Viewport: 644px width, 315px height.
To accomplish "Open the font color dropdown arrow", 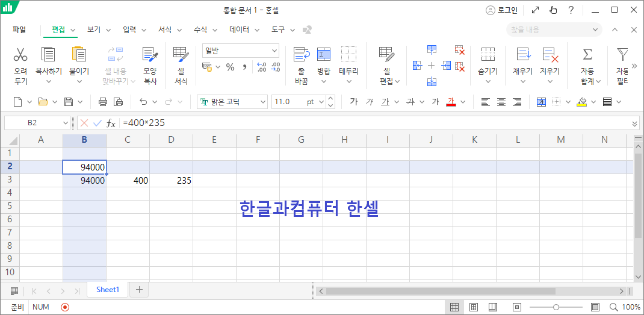I will coord(463,102).
